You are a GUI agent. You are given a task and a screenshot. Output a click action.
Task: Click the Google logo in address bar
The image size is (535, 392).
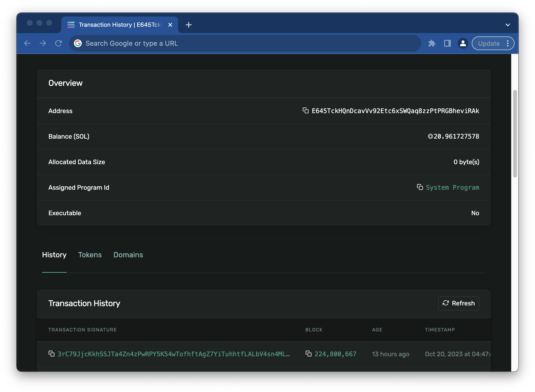78,43
